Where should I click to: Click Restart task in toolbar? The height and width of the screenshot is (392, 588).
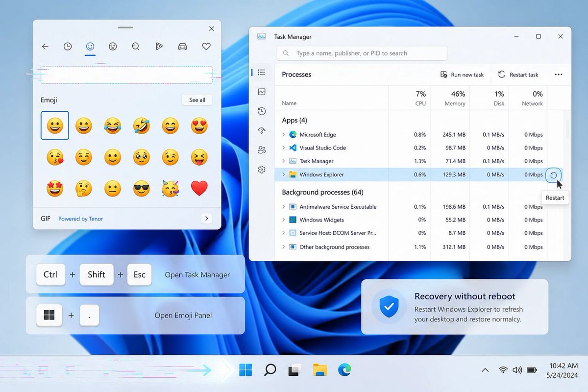pos(518,74)
